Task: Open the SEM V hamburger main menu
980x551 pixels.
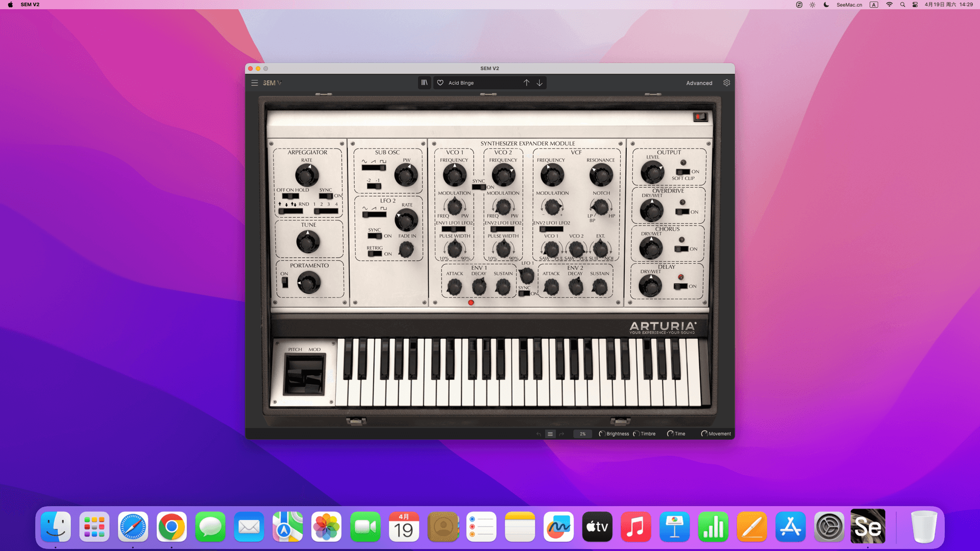Action: click(x=254, y=83)
